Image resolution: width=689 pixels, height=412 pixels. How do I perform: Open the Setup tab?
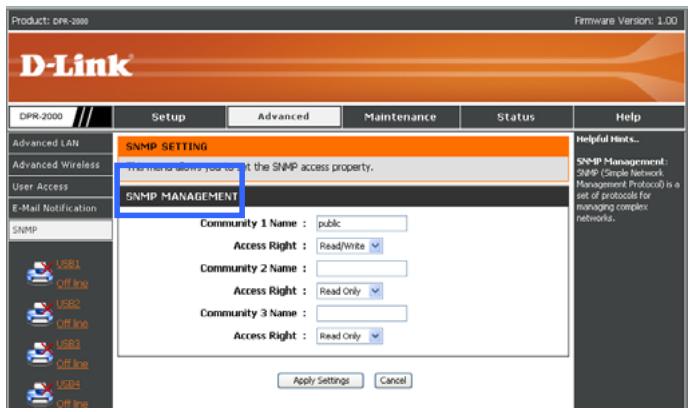(x=169, y=117)
